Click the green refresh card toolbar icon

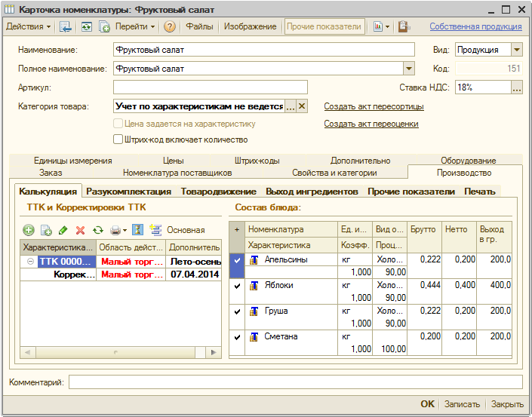tap(87, 26)
